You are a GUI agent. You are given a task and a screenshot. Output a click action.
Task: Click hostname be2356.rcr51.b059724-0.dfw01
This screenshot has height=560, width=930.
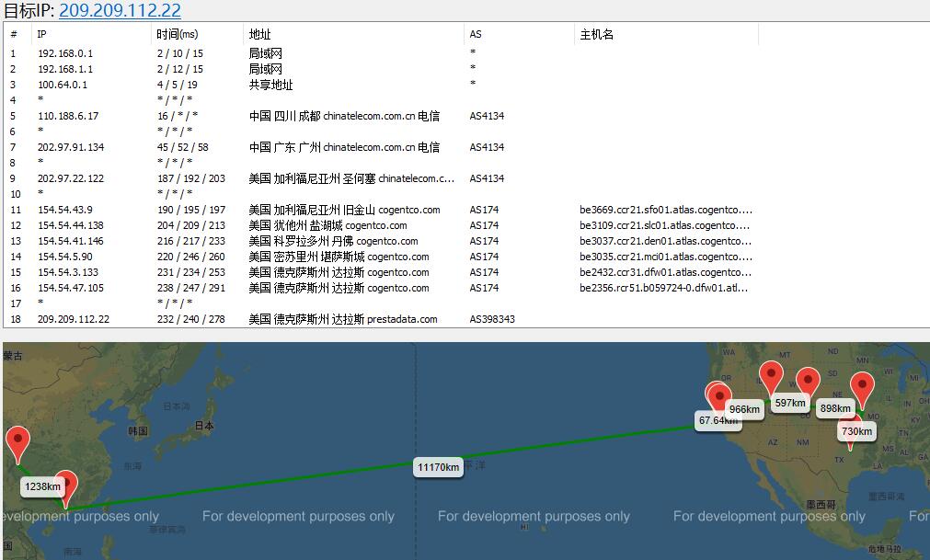(663, 288)
